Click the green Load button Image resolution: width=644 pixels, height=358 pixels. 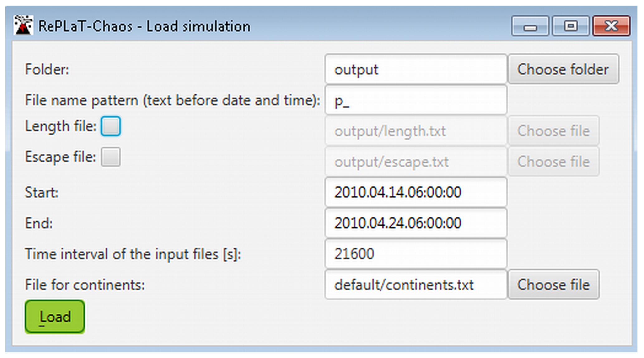(x=55, y=317)
